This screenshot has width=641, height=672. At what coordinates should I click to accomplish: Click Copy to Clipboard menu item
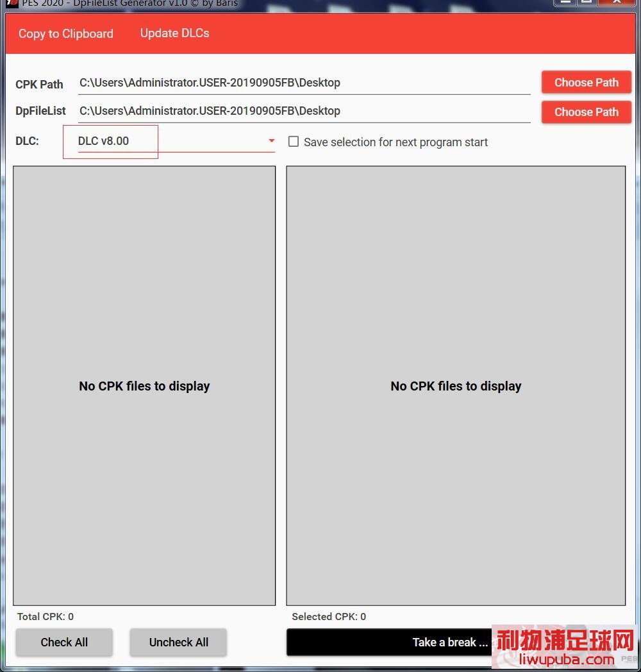coord(65,33)
